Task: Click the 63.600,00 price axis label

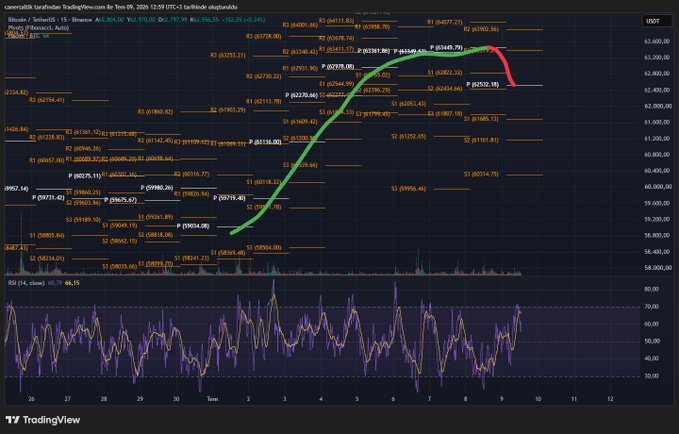Action: pos(658,42)
